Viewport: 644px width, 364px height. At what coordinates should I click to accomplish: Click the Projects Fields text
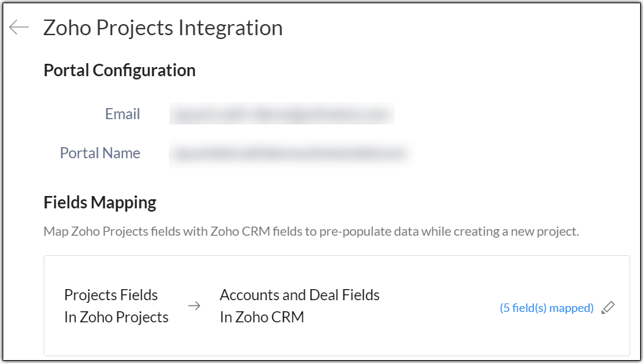pyautogui.click(x=111, y=295)
